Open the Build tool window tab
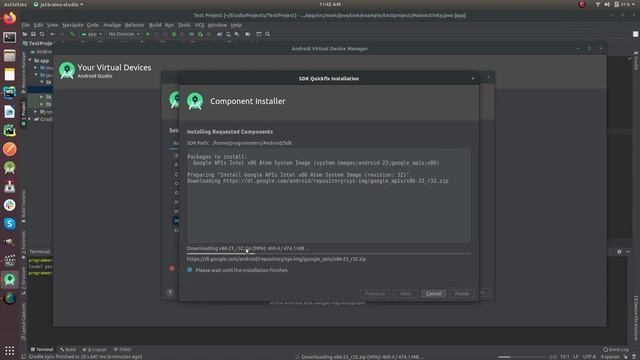Image resolution: width=640 pixels, height=360 pixels. [x=68, y=349]
